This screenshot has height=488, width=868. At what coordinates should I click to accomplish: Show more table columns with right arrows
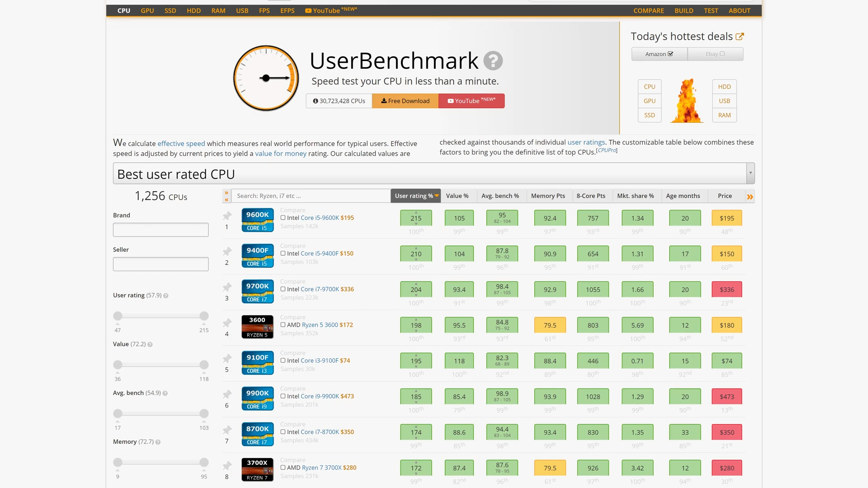click(750, 197)
